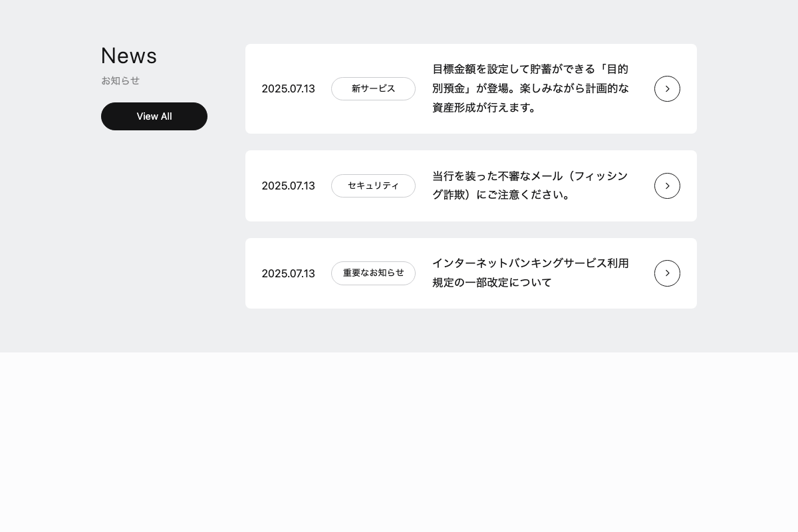Expand the phishing scam notice card
This screenshot has height=532, width=798.
coord(471,186)
